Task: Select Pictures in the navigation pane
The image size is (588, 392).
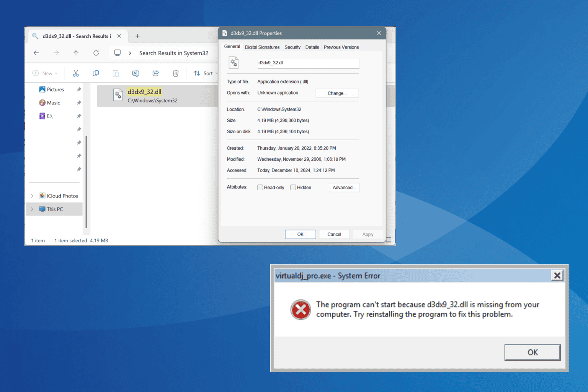Action: pos(56,90)
